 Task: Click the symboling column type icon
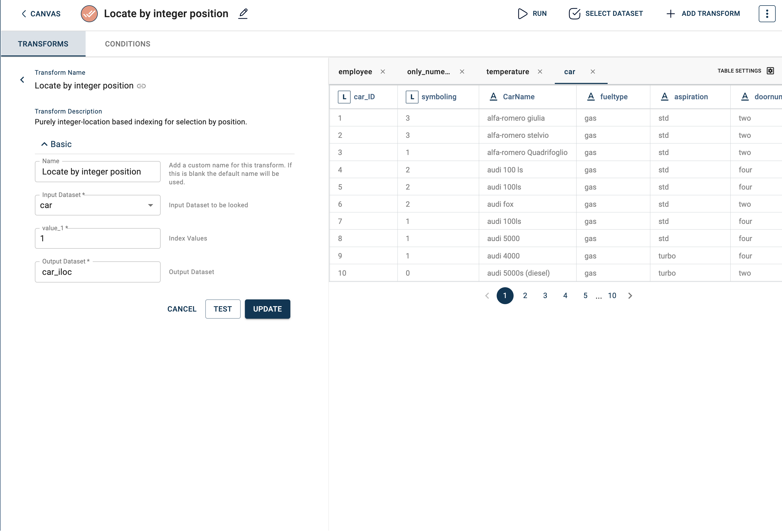412,97
